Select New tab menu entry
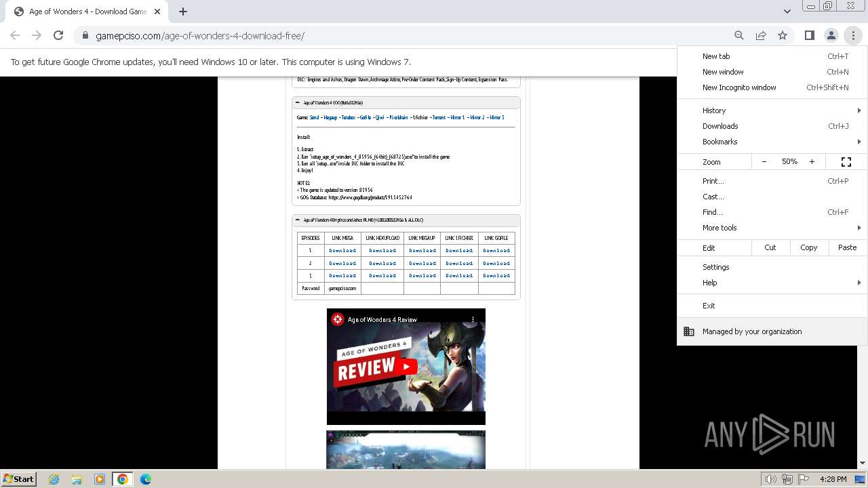Viewport: 868px width, 488px height. 772,56
